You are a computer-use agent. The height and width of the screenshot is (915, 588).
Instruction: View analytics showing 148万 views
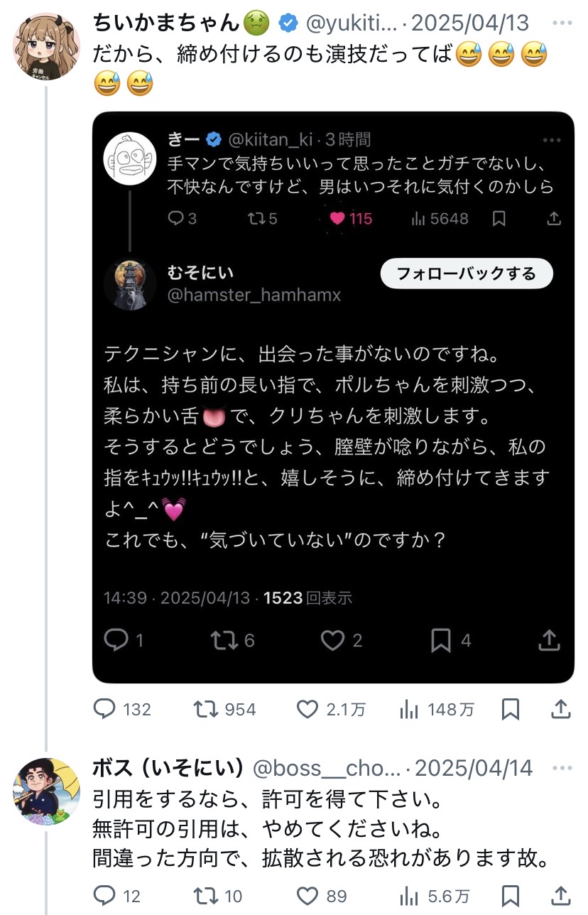point(410,709)
